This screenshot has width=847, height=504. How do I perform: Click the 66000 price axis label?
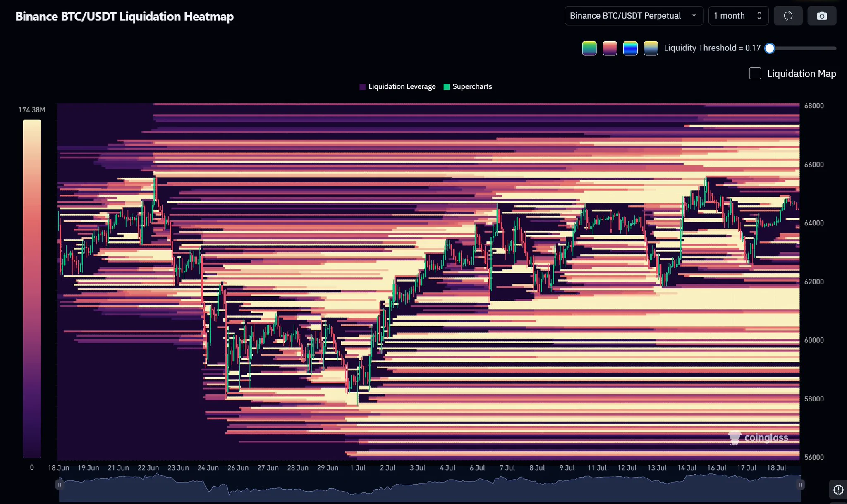(814, 165)
